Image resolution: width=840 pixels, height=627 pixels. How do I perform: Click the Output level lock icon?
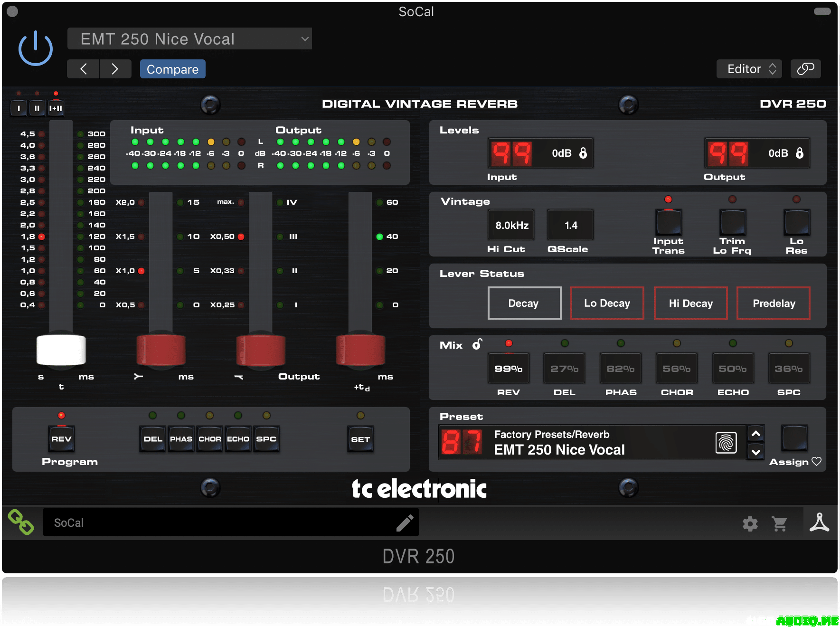click(x=800, y=153)
